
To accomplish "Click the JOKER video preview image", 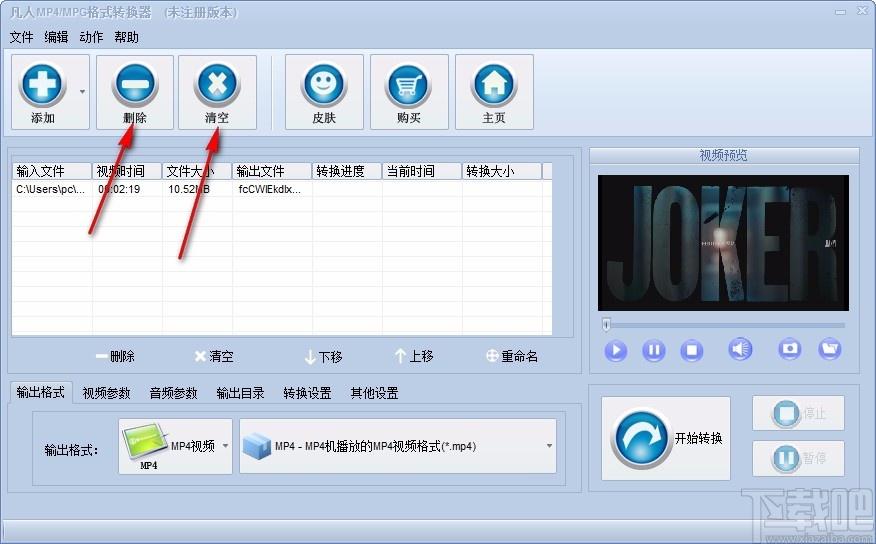I will (723, 243).
